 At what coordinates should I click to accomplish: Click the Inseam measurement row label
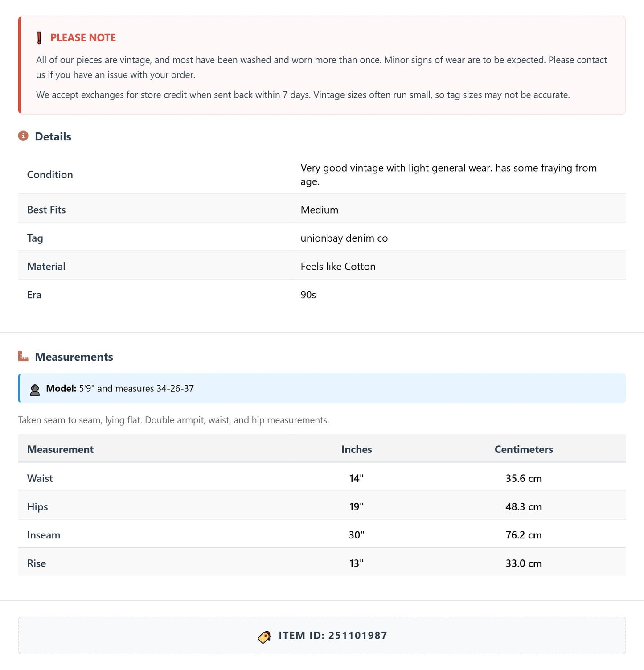[44, 535]
